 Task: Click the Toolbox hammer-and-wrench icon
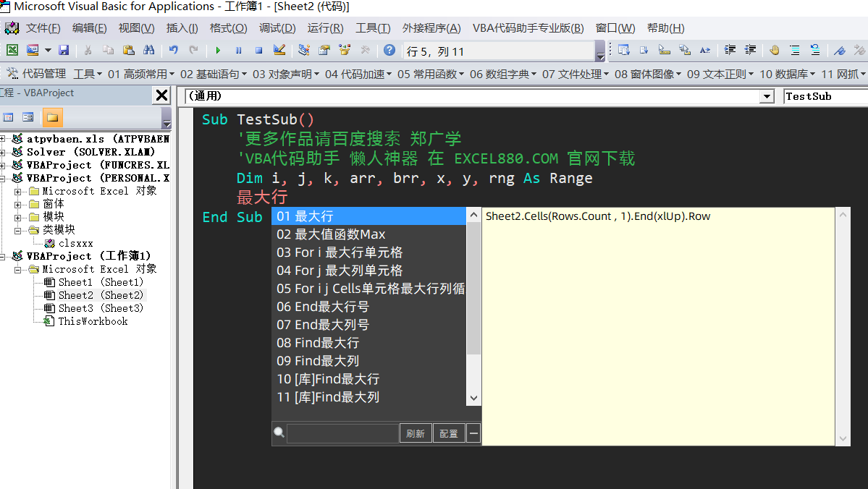click(366, 51)
